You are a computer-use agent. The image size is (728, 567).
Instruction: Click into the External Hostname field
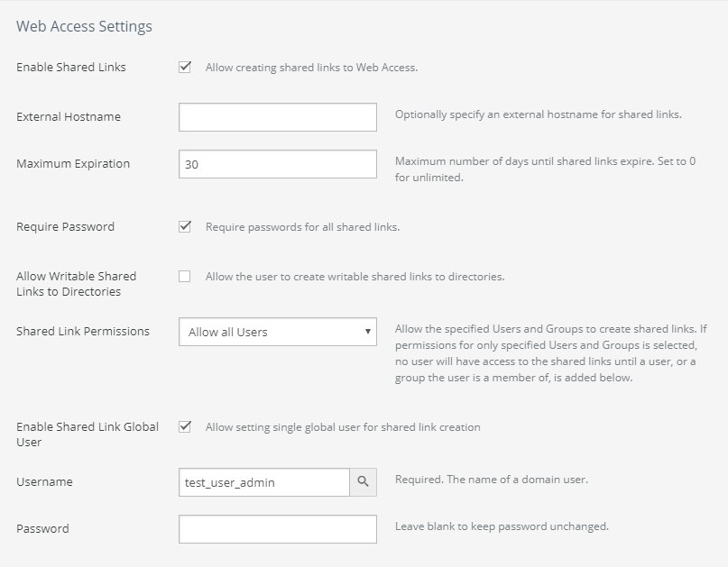pyautogui.click(x=278, y=117)
